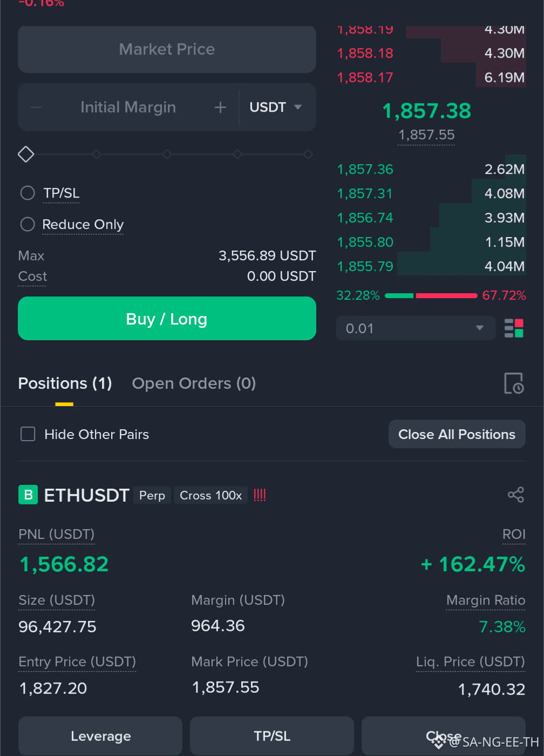Click the plus icon in Initial Margin
Screen dimensions: 544x756
[220, 107]
